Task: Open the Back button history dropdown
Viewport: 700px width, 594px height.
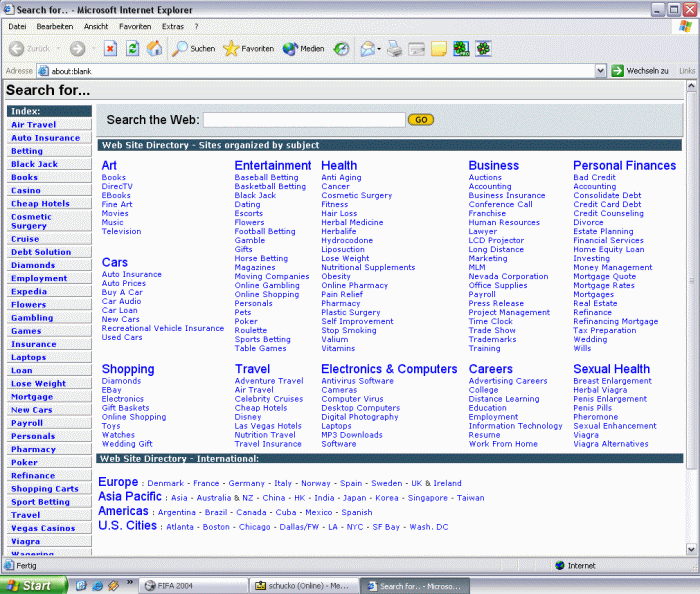Action: pyautogui.click(x=58, y=49)
